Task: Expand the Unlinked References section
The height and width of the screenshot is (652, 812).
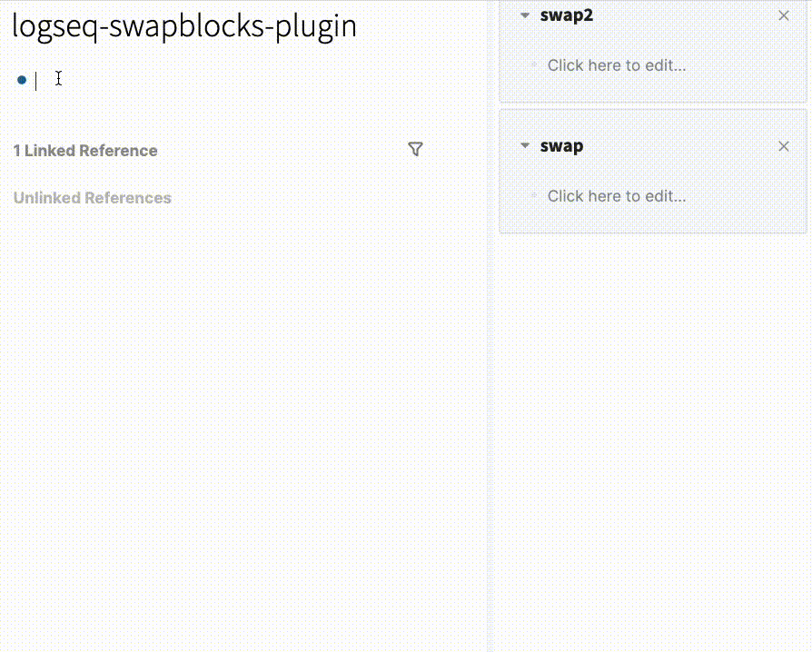Action: pyautogui.click(x=92, y=198)
